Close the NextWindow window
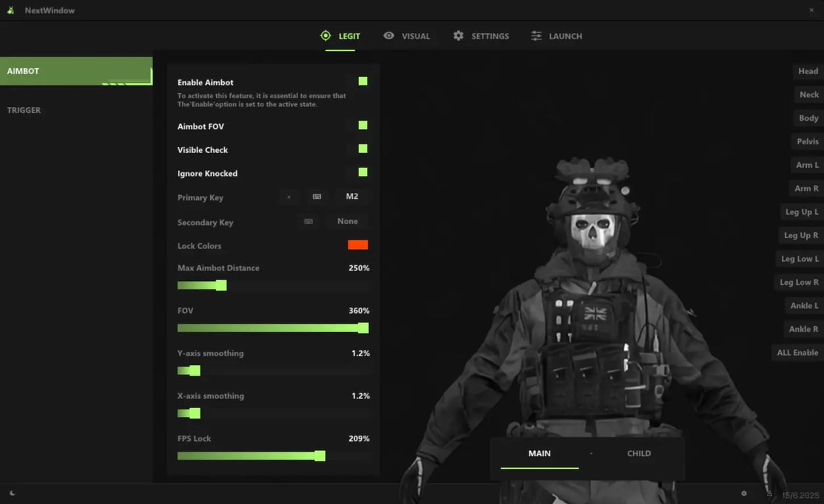Image resolution: width=824 pixels, height=504 pixels. click(812, 10)
